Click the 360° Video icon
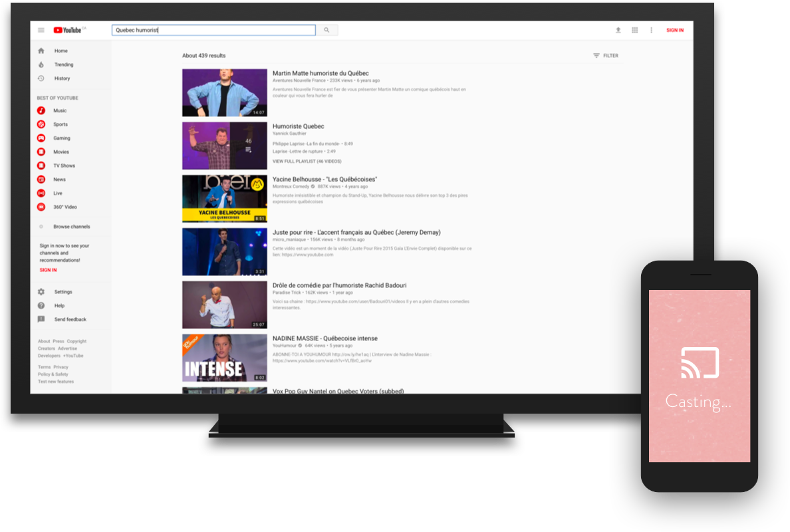 coord(41,207)
